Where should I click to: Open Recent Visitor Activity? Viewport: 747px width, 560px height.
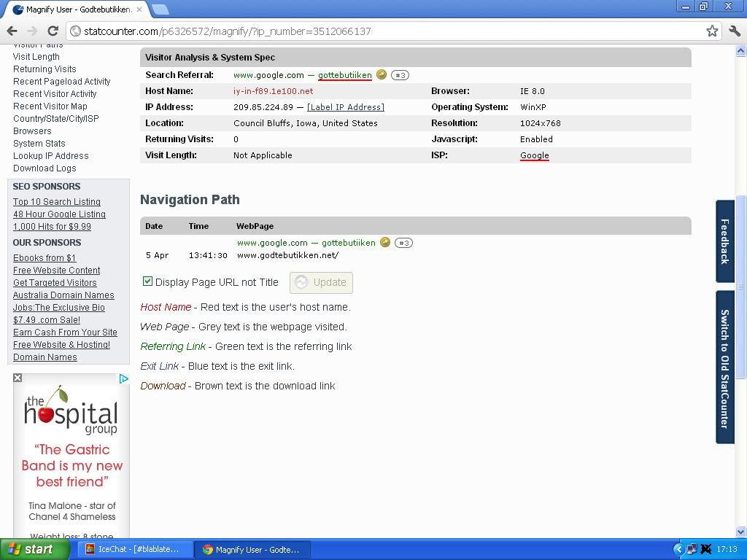tap(55, 94)
